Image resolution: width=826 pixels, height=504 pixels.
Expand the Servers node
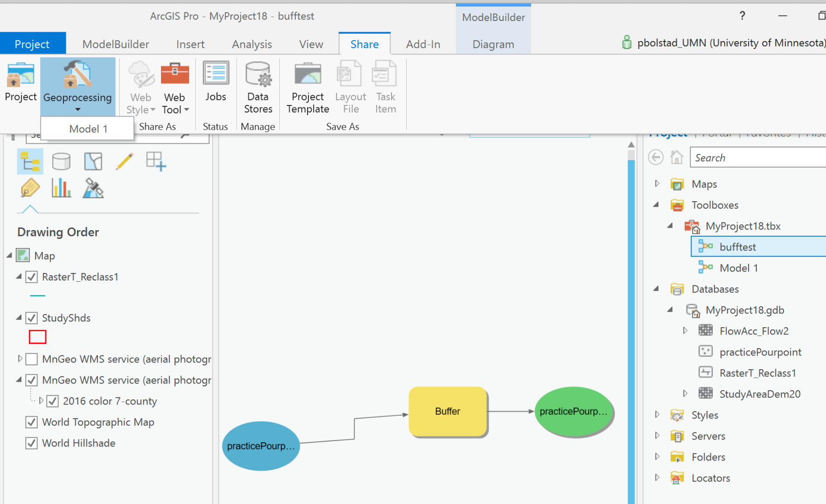point(657,435)
